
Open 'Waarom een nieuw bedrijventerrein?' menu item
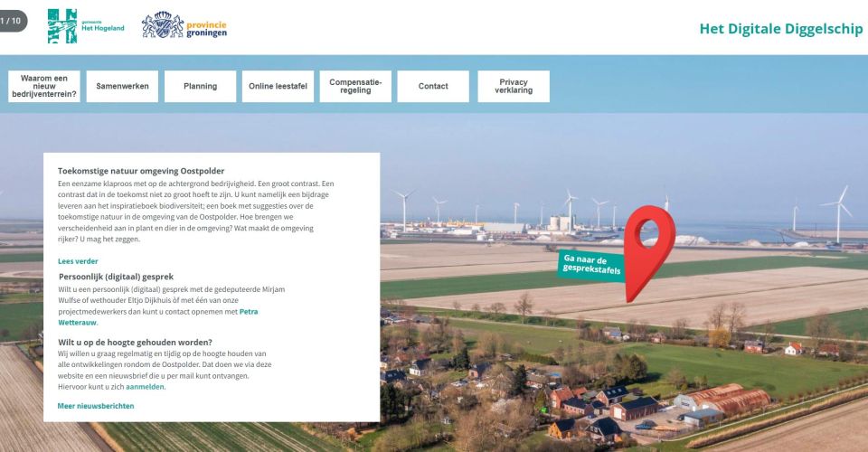point(44,87)
